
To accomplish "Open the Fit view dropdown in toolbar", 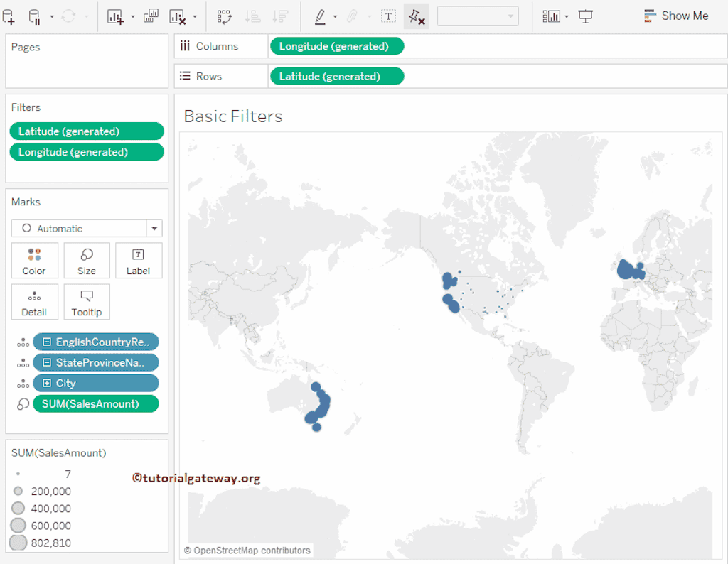I will coord(478,16).
